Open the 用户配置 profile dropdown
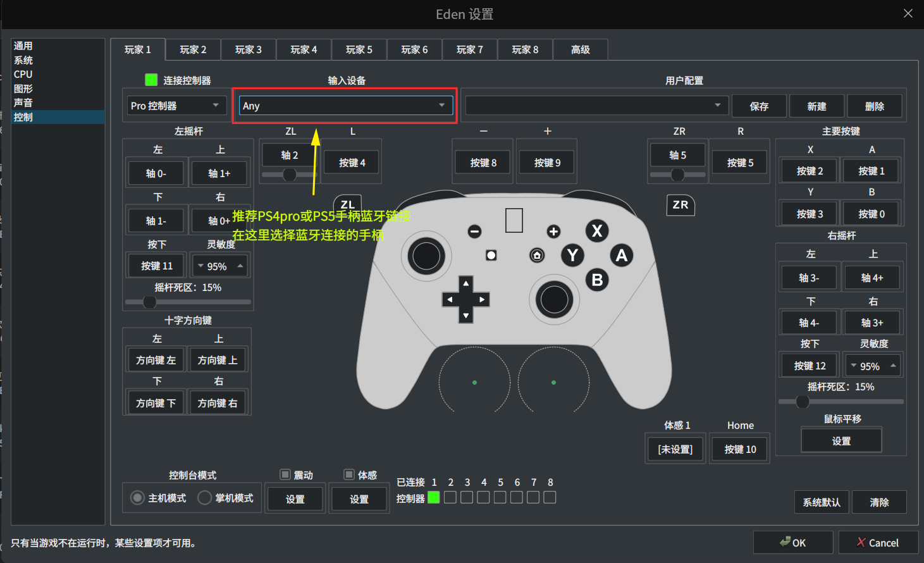The width and height of the screenshot is (924, 563). (x=596, y=106)
